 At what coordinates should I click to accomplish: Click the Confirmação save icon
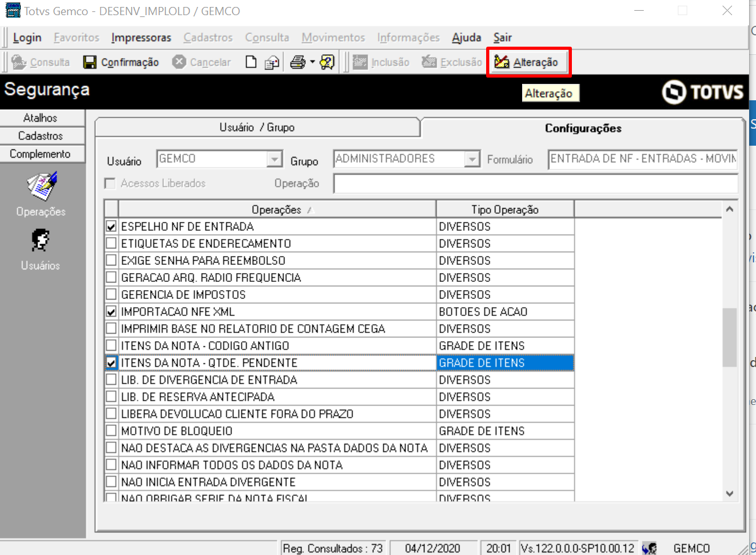[90, 62]
